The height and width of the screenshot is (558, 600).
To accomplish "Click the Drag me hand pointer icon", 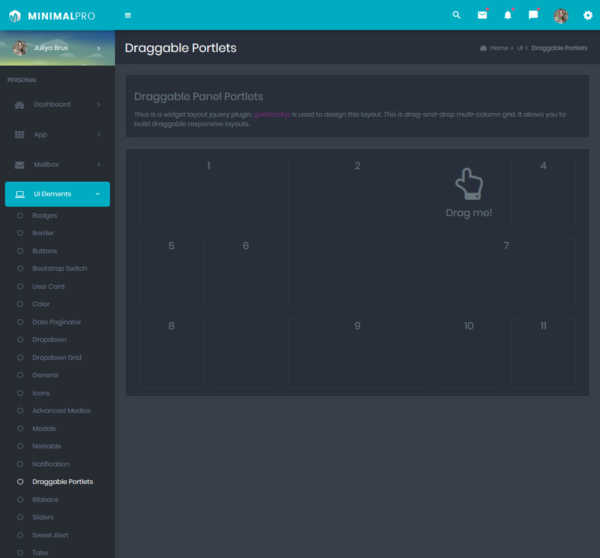I will click(x=469, y=184).
